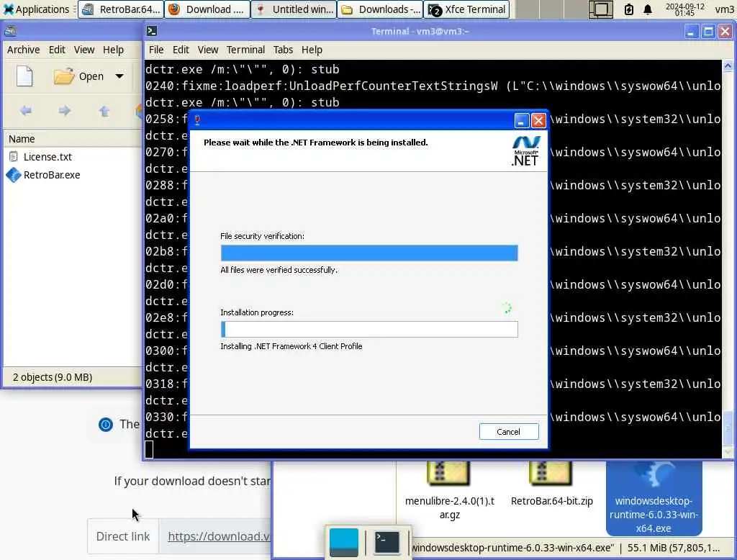The height and width of the screenshot is (560, 737).
Task: Click the clock showing 2024-09-12
Action: (x=684, y=9)
